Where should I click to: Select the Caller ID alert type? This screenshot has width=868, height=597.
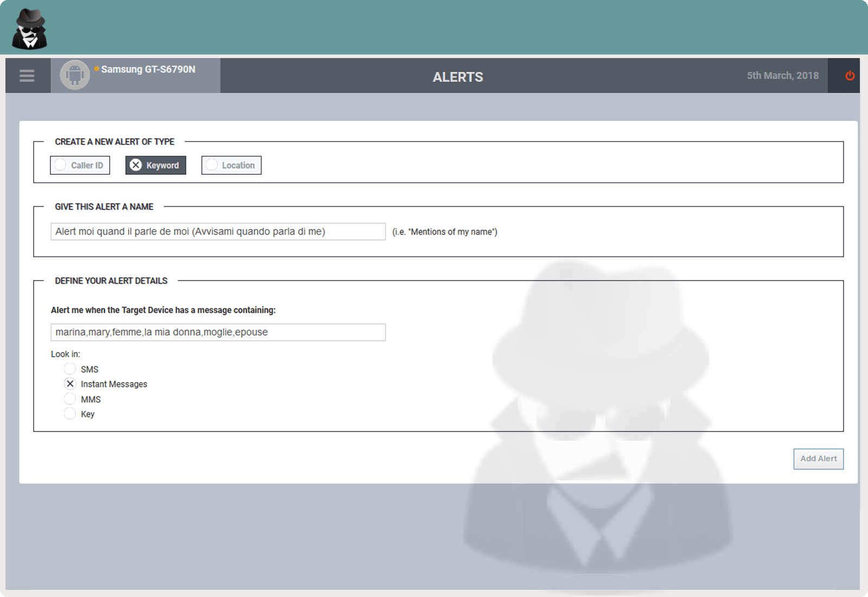tap(80, 165)
